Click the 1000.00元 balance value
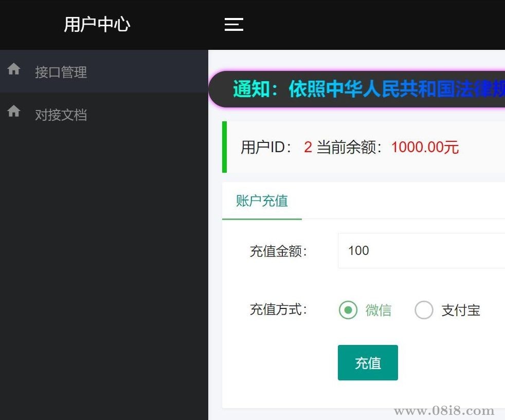The width and height of the screenshot is (505, 420). coord(425,147)
